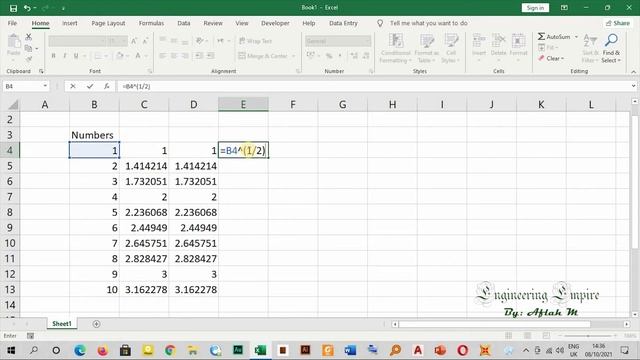
Task: Click cell B13 containing 10
Action: 94,290
